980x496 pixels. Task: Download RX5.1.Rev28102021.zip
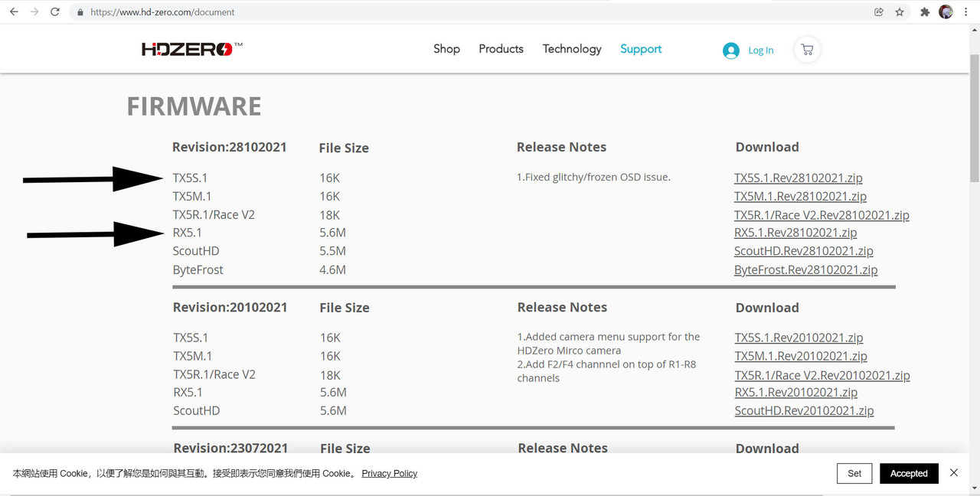(x=795, y=233)
